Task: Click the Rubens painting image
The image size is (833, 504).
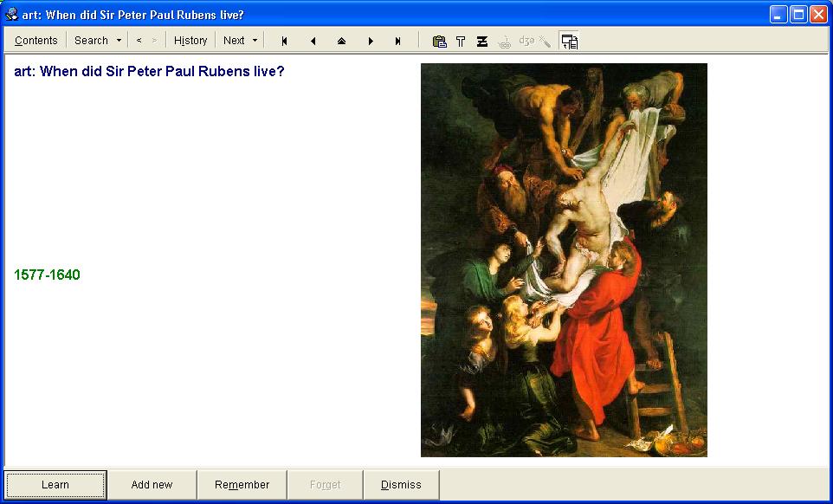Action: (x=564, y=260)
